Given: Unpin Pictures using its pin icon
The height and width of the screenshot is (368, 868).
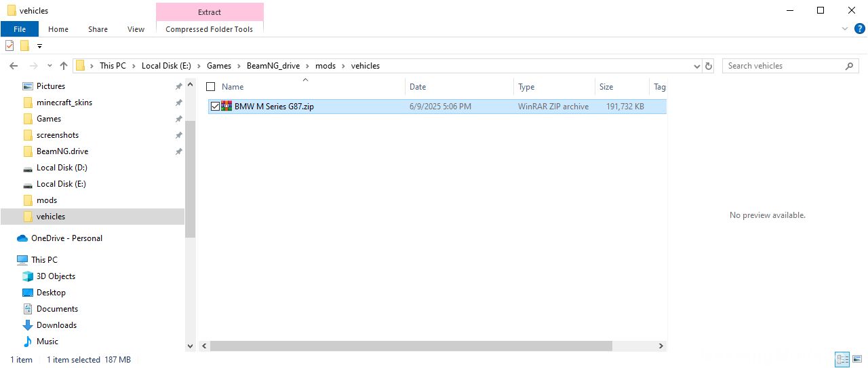Looking at the screenshot, I should (x=178, y=86).
